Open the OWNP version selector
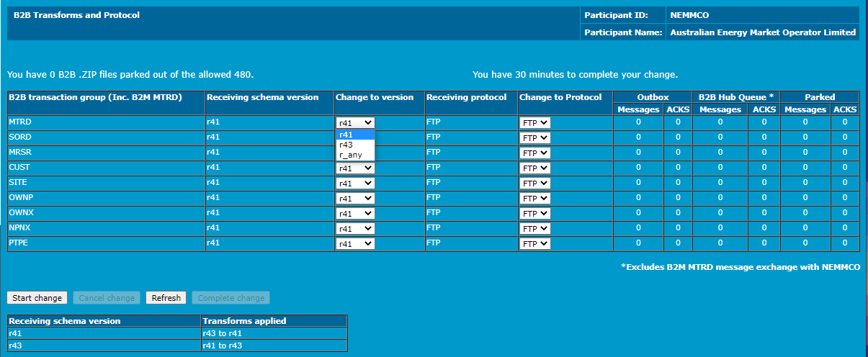Image resolution: width=868 pixels, height=357 pixels. click(x=354, y=199)
